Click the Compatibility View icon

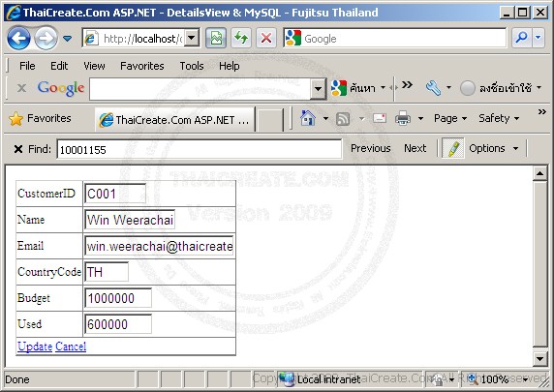pyautogui.click(x=216, y=38)
